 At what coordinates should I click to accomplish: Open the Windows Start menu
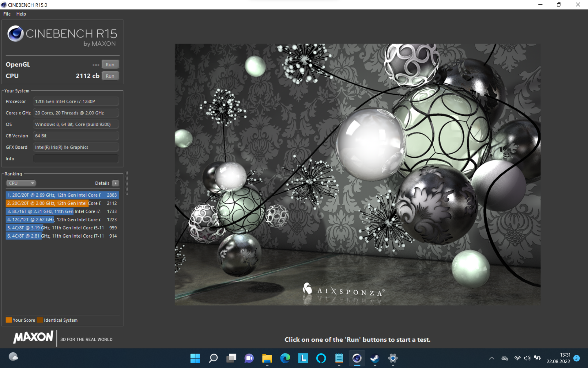195,358
